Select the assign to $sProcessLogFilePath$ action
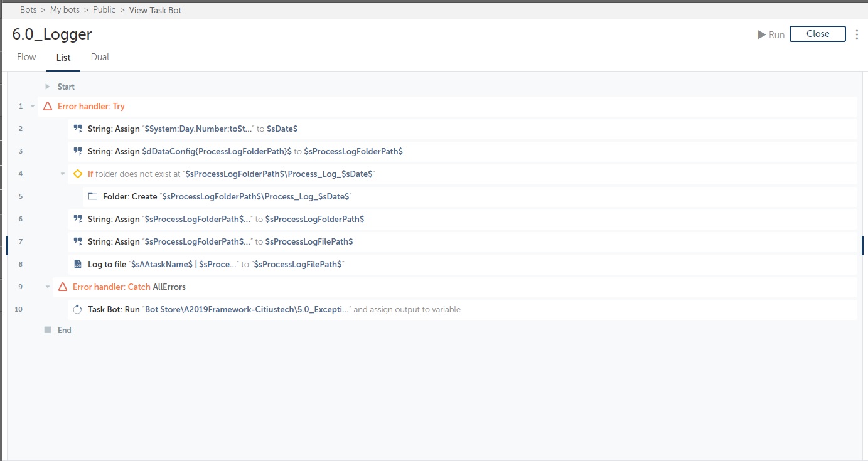Image resolution: width=868 pixels, height=461 pixels. (220, 241)
